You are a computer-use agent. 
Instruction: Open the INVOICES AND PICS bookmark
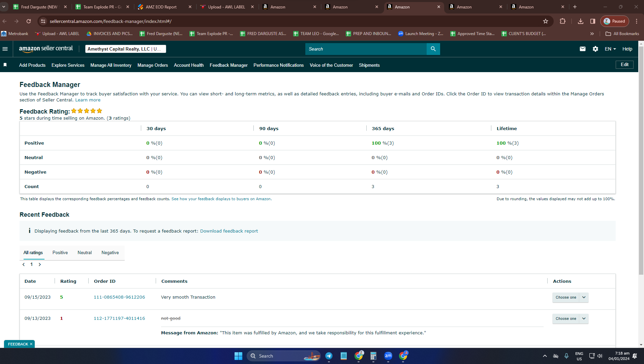coord(110,34)
